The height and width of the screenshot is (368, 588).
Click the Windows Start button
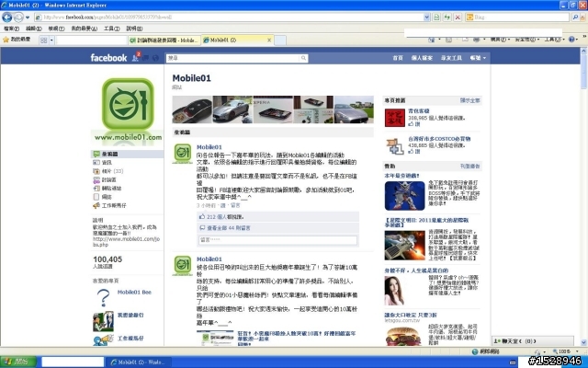tap(18, 362)
